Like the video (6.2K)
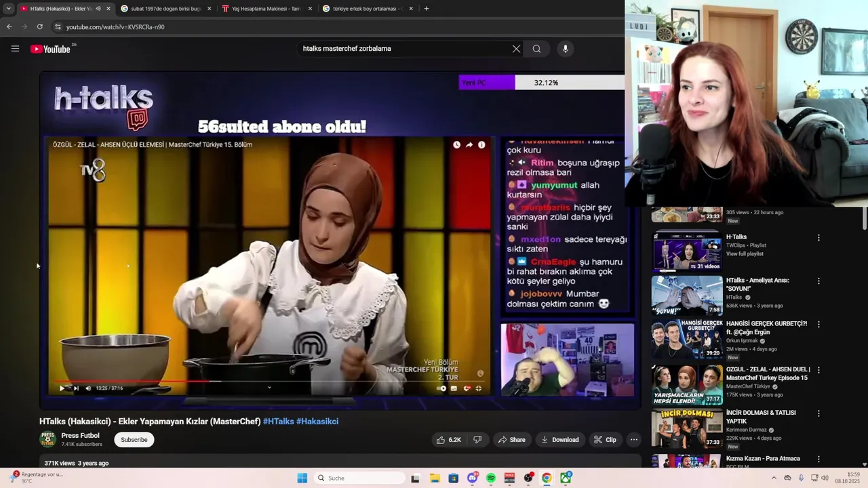The image size is (868, 488). [x=448, y=440]
